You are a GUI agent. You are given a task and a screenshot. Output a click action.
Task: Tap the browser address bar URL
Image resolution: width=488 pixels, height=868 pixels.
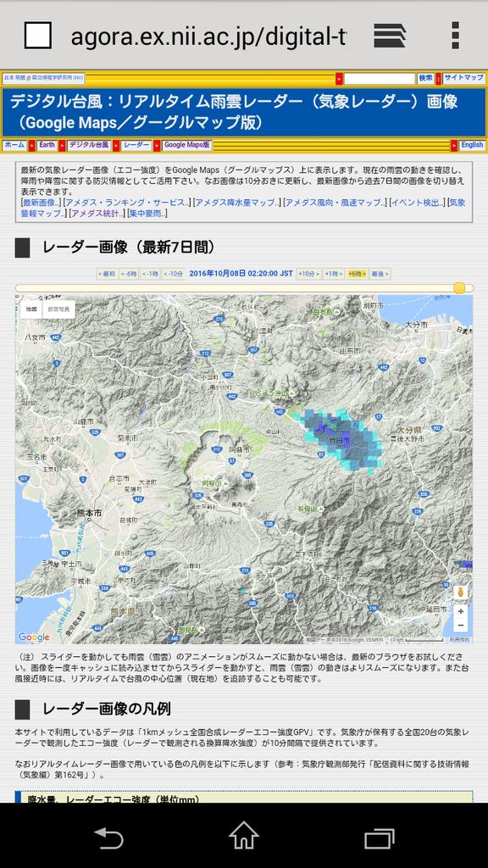[208, 36]
